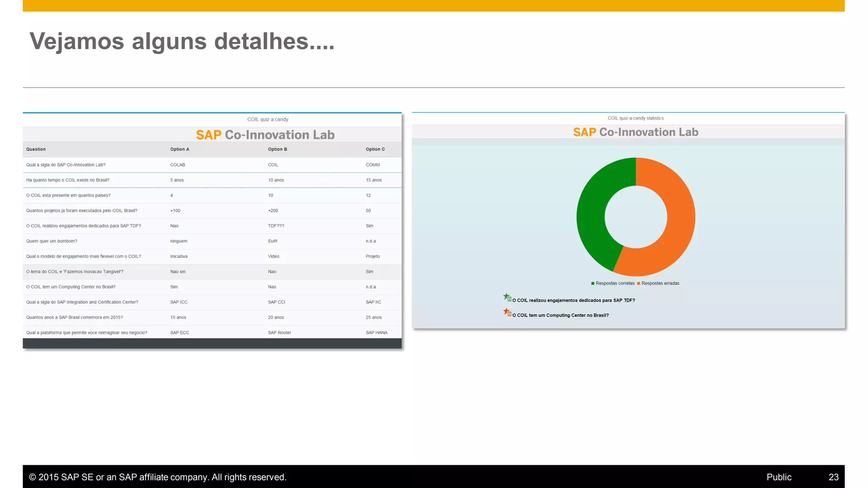Viewport: 868px width, 488px height.
Task: Select 'Quantos projetos ja foram executados' question
Action: 82,211
